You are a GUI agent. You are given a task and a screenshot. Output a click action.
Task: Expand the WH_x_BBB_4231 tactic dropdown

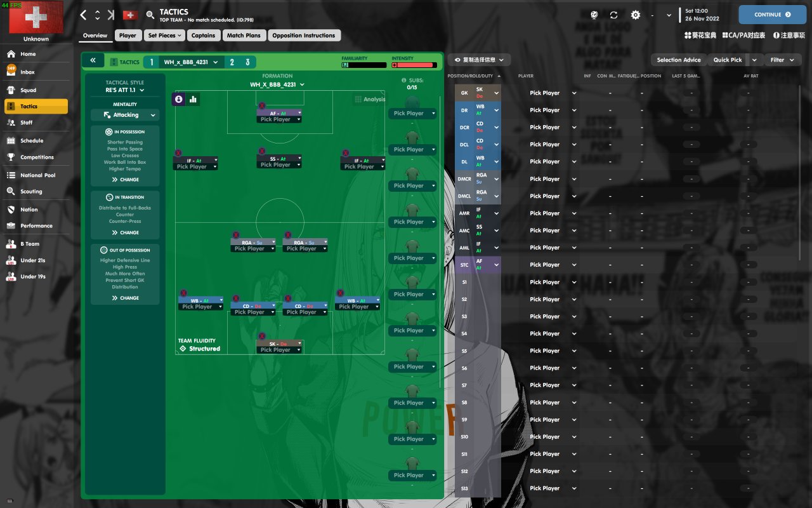coord(191,62)
